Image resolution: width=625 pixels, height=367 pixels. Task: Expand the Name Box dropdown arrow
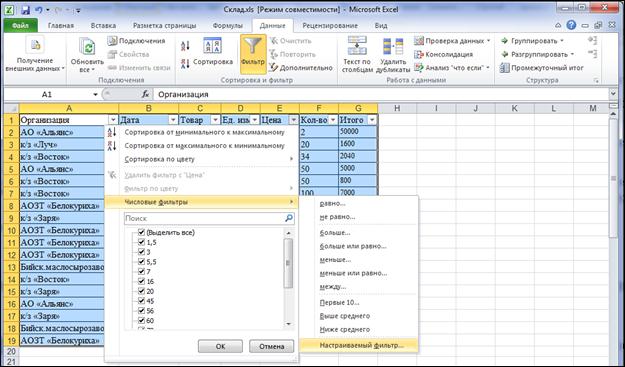[95, 94]
